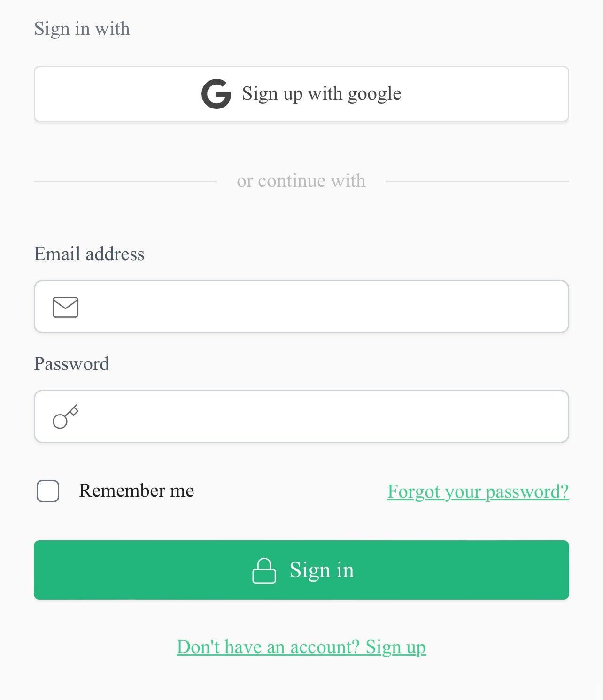Focus the Email address input field
Image resolution: width=603 pixels, height=700 pixels.
pos(319,307)
